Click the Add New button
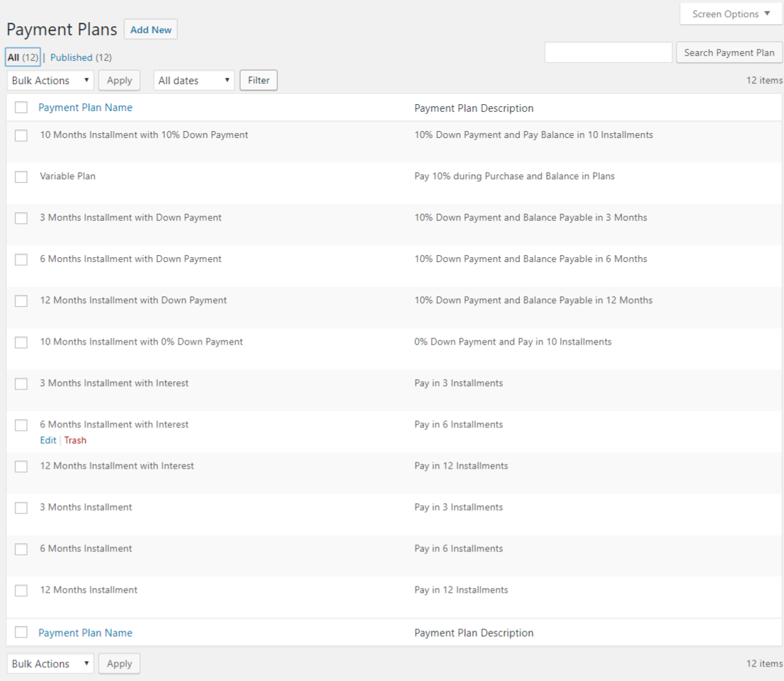This screenshot has height=681, width=784. (x=150, y=30)
